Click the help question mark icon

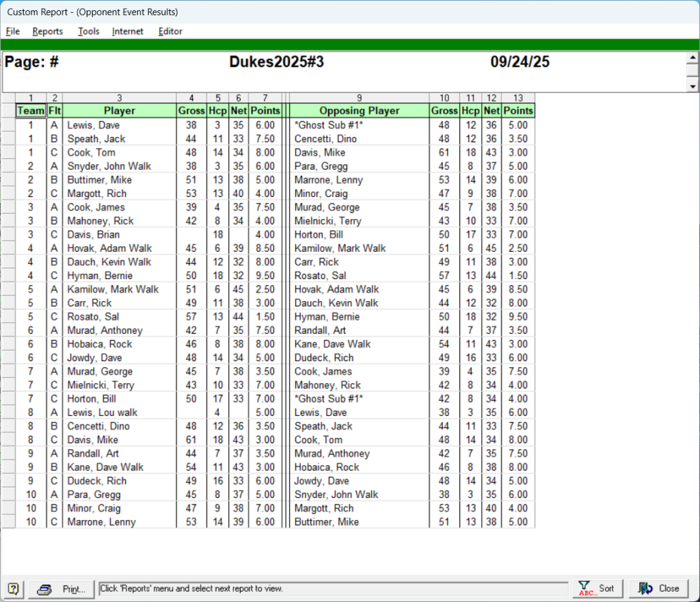click(x=14, y=588)
